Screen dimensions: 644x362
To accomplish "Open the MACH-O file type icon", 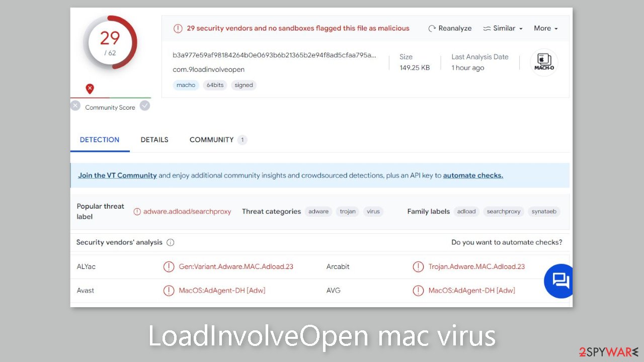I will (543, 62).
